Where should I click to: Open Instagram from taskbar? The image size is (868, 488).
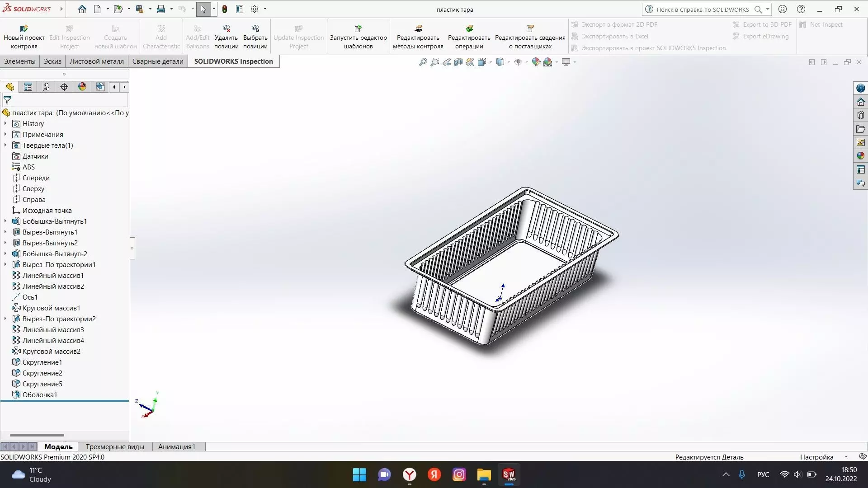point(459,474)
